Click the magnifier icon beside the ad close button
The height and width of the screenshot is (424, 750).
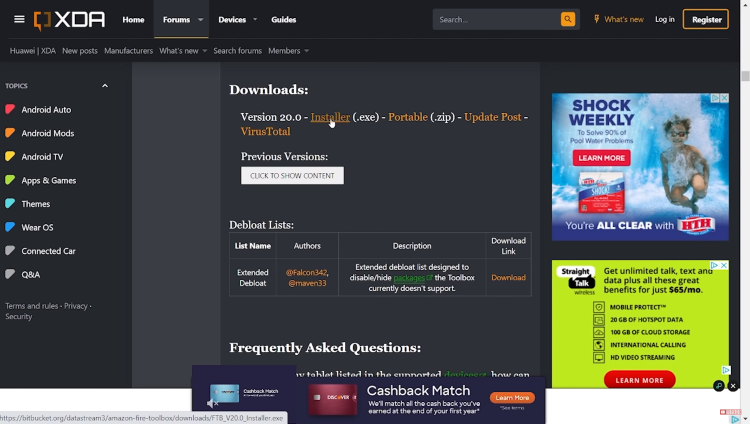pyautogui.click(x=719, y=386)
